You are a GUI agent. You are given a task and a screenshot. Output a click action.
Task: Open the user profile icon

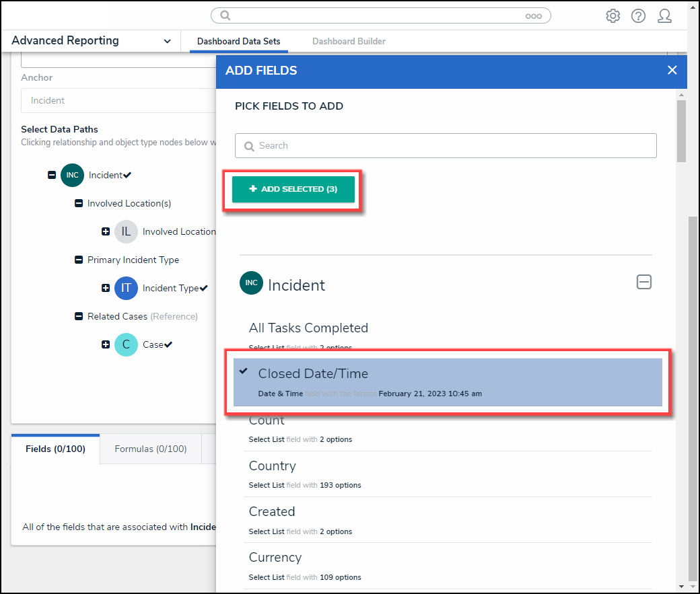tap(664, 16)
